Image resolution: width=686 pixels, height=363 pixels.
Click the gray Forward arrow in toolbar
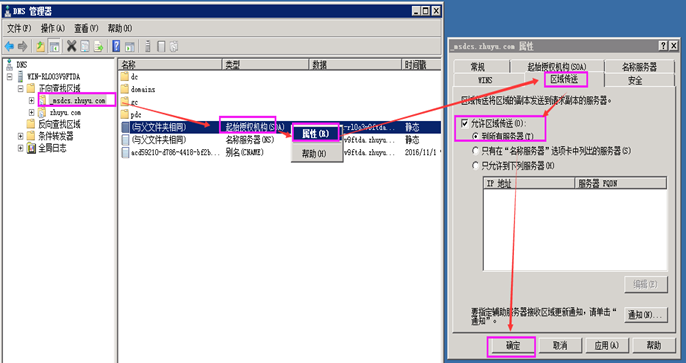tap(22, 46)
